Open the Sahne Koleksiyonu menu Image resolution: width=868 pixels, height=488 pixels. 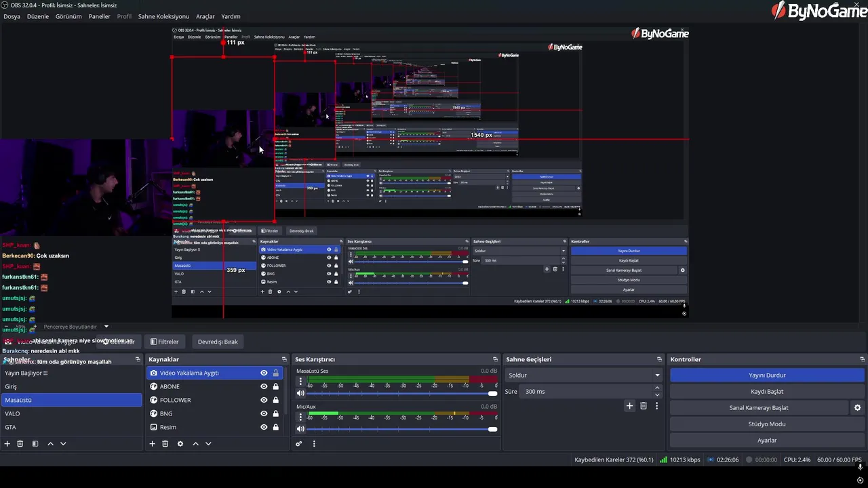[163, 16]
